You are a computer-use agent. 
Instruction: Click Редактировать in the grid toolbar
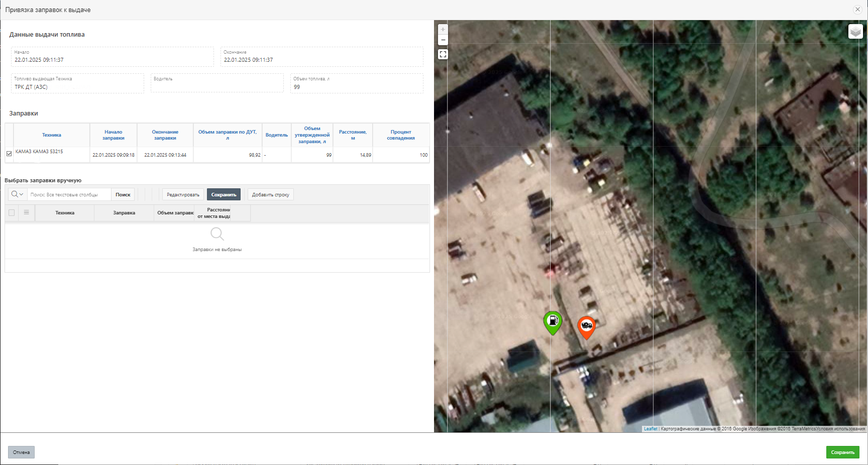pyautogui.click(x=183, y=195)
